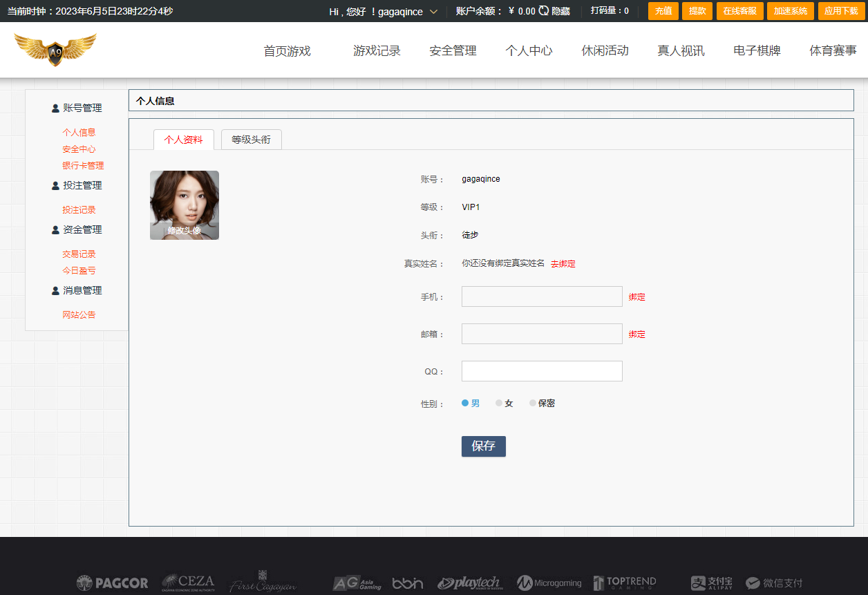Screen dimensions: 868x595
Task: Click the 资金管理 user icon
Action: tap(55, 230)
